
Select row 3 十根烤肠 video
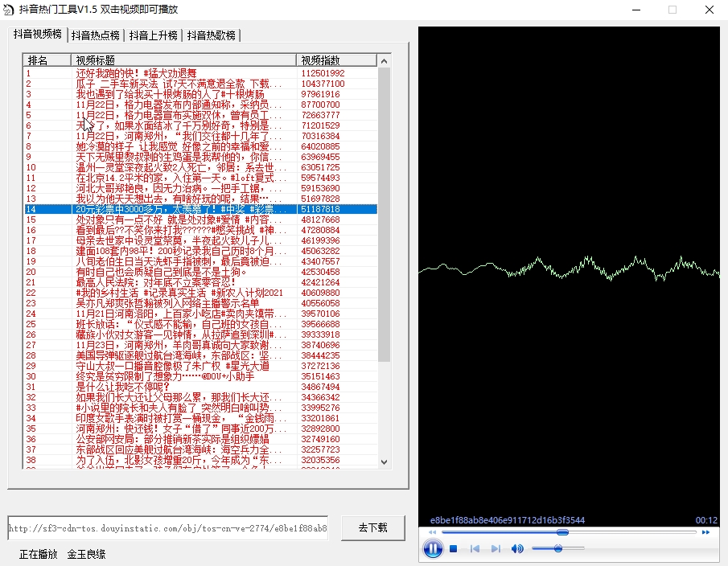point(200,94)
